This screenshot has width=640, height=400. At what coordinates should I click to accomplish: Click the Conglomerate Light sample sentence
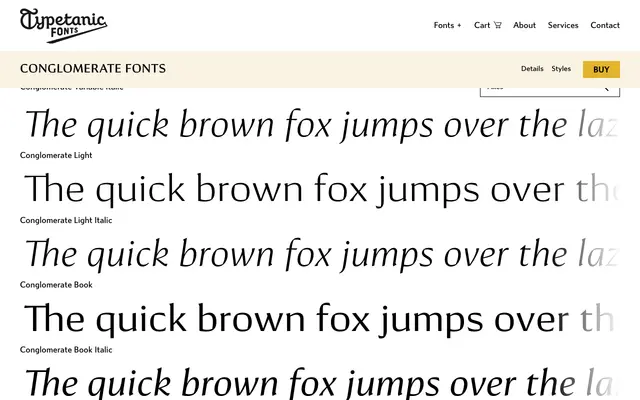click(322, 189)
